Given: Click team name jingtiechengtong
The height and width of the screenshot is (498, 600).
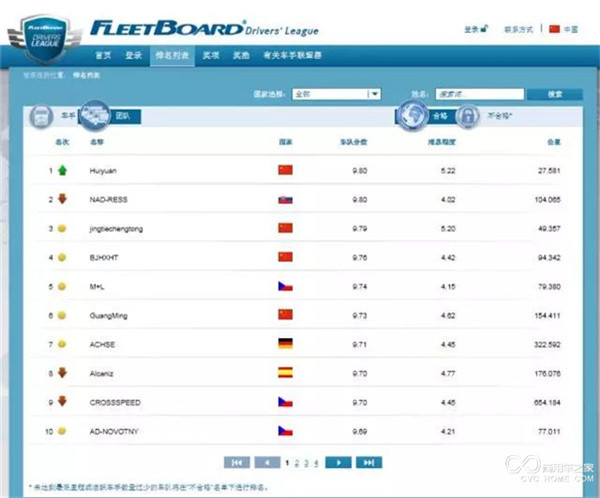Looking at the screenshot, I should pyautogui.click(x=116, y=229).
